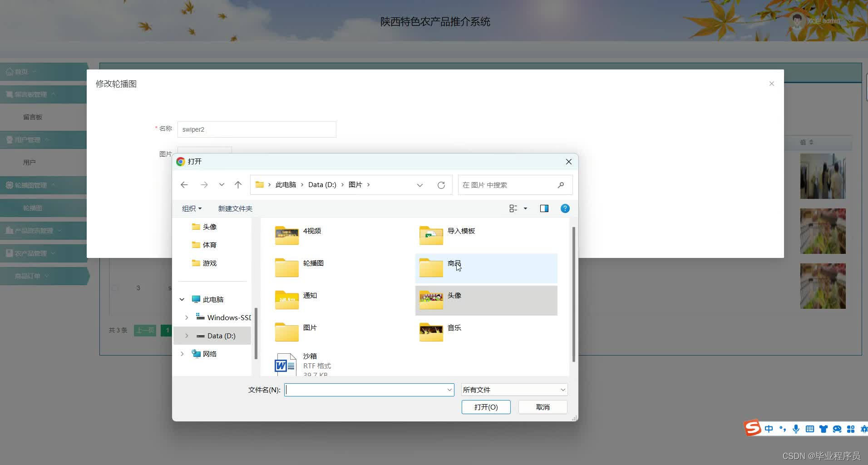Image resolution: width=868 pixels, height=465 pixels.
Task: Click the 新建文件夹 link
Action: 235,208
